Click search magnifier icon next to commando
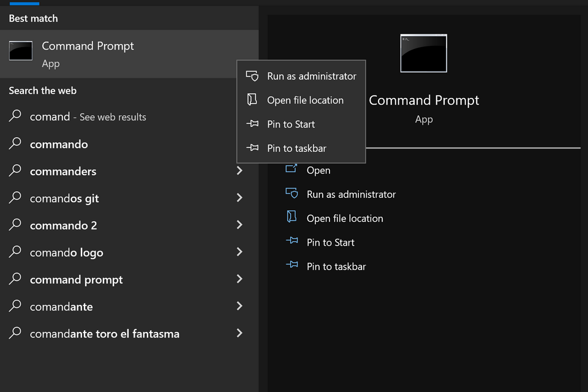Viewport: 588px width, 392px height. [16, 144]
